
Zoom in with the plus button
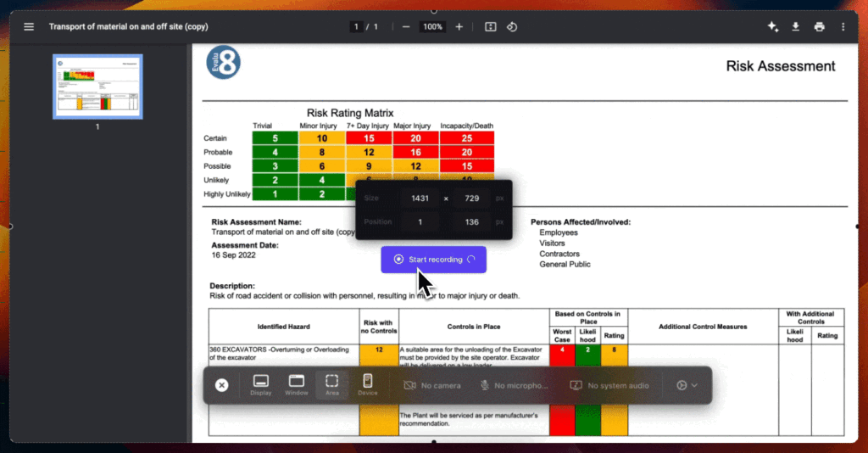tap(459, 26)
